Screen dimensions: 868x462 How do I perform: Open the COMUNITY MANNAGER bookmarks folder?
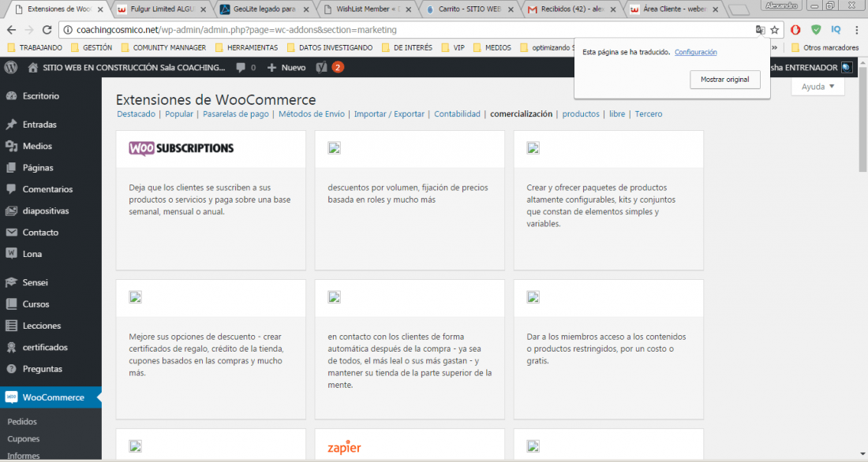pos(163,47)
